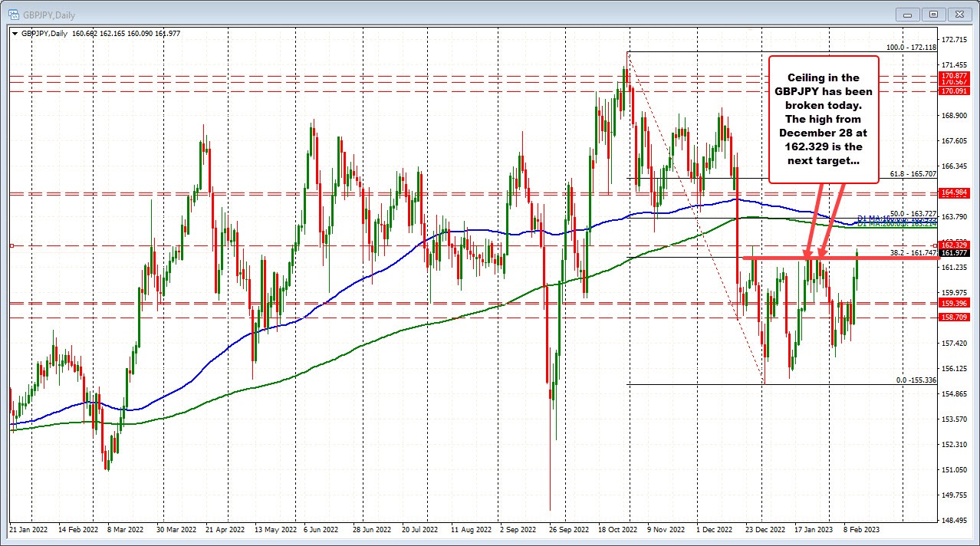Click the 164.984 horizontal level label
Viewport: 980px width, 546px height.
pos(953,192)
